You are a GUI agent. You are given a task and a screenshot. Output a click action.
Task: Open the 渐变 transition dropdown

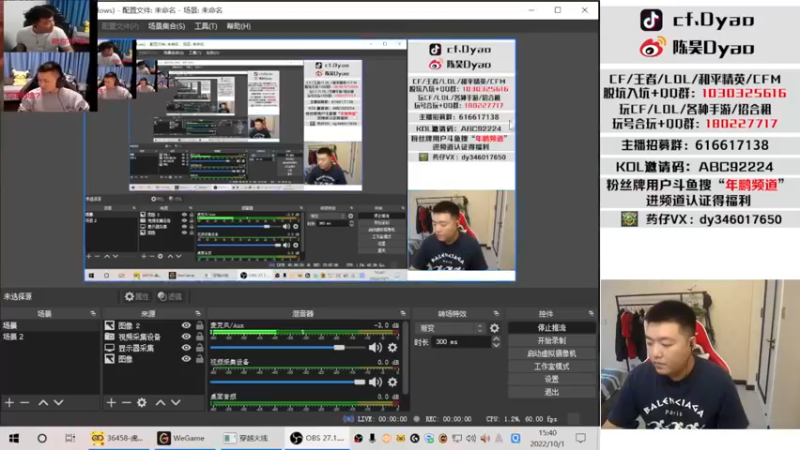click(x=449, y=328)
